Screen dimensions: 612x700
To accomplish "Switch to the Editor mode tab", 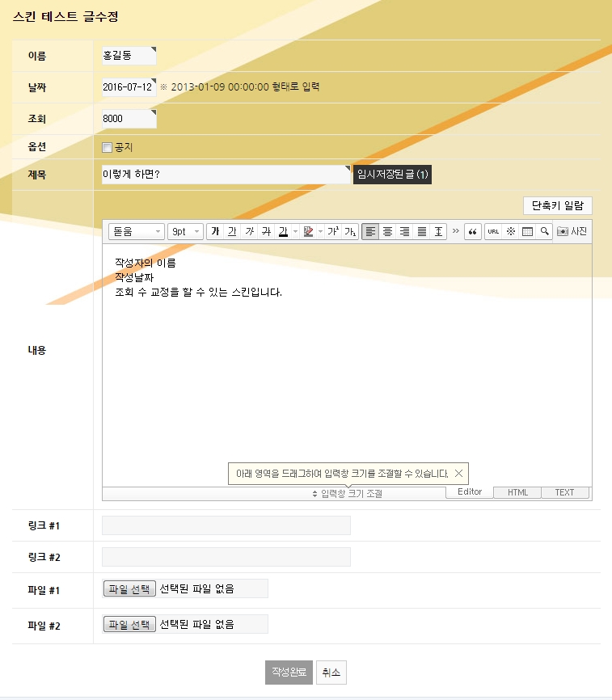I will 470,492.
